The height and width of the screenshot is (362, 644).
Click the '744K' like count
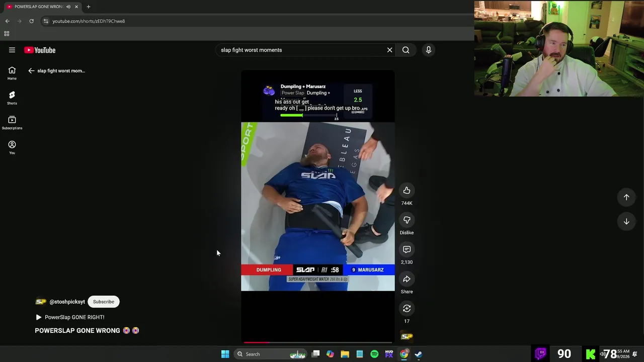tap(407, 203)
